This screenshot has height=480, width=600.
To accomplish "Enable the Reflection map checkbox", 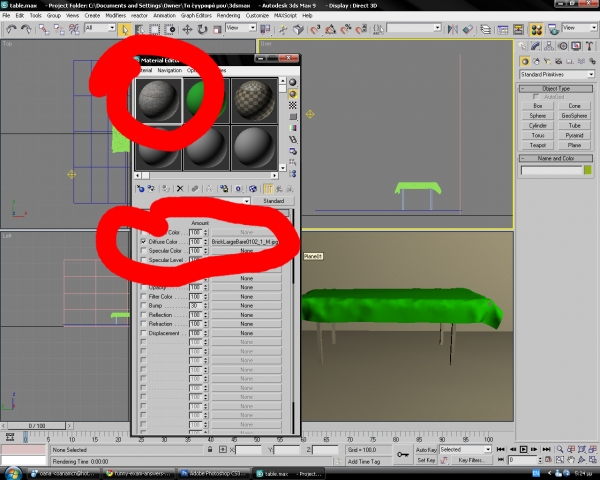I will coord(143,315).
